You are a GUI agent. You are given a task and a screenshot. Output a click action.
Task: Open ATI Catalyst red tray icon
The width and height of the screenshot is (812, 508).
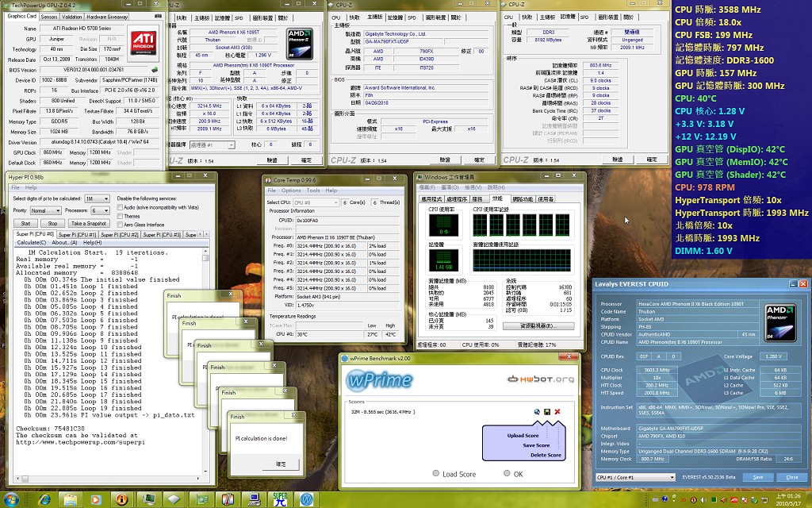(x=734, y=500)
